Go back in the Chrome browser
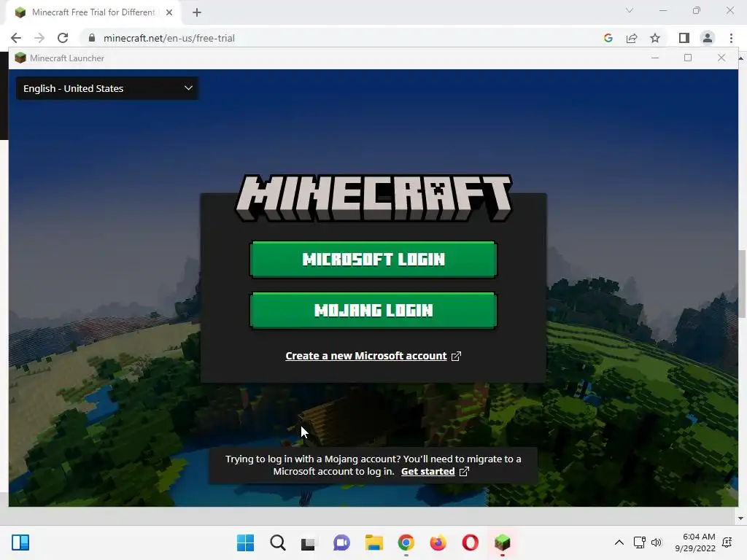The image size is (747, 560). [x=16, y=38]
